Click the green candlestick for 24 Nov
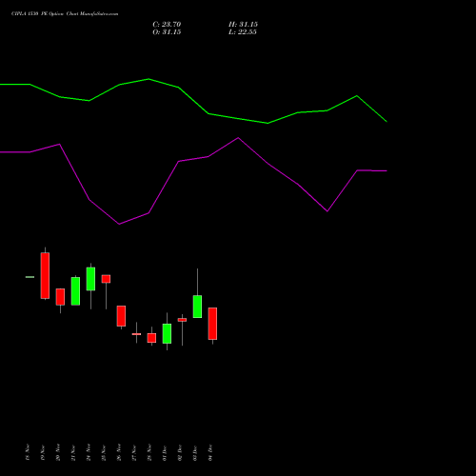476x476 pixels. [x=90, y=279]
